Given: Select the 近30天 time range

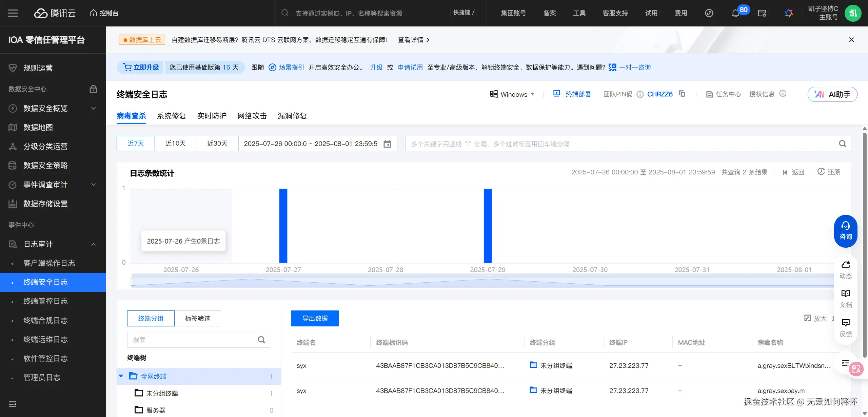Looking at the screenshot, I should point(217,144).
